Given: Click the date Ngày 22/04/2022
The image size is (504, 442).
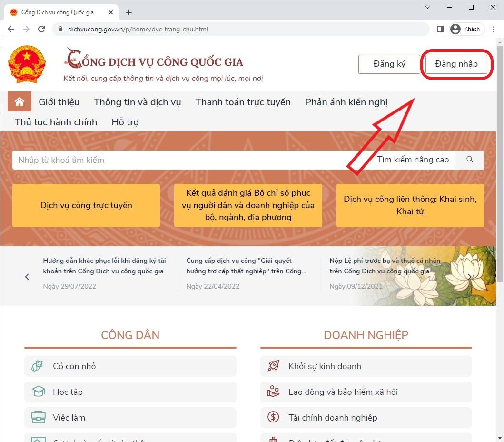Looking at the screenshot, I should 213,286.
